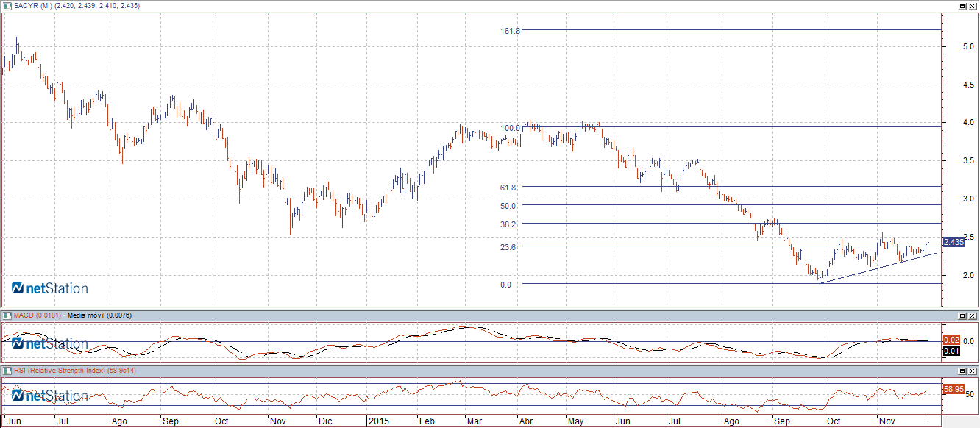
Task: Click the MACD panel icon
Action: pyautogui.click(x=7, y=315)
